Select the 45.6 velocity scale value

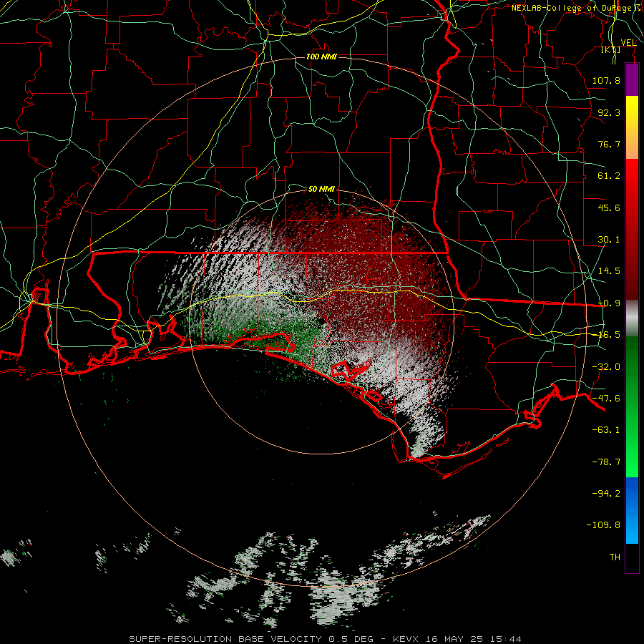pyautogui.click(x=609, y=208)
